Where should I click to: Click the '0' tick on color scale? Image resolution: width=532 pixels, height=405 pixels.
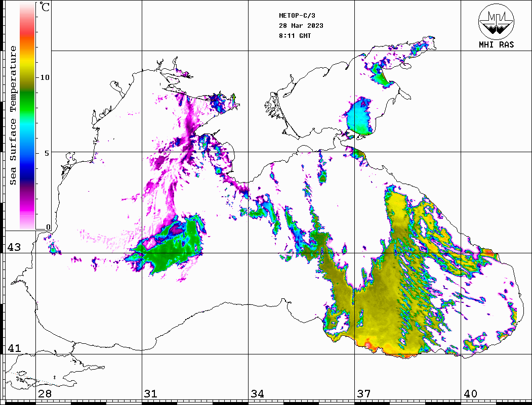48,227
